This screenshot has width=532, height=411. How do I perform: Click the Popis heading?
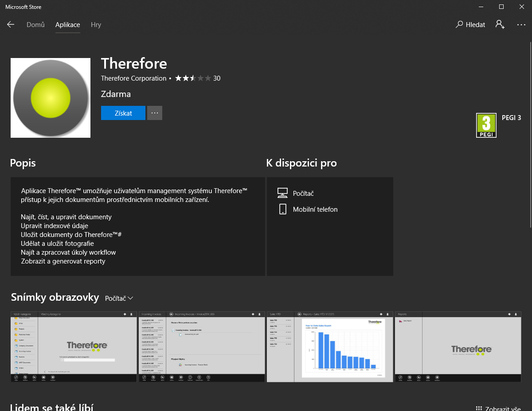[23, 163]
